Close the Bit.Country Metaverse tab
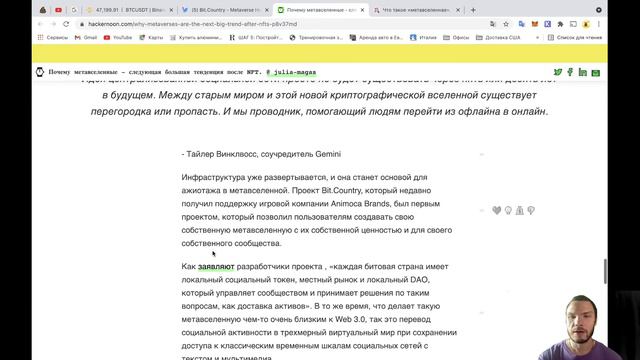This screenshot has height=360, width=640. (x=267, y=10)
